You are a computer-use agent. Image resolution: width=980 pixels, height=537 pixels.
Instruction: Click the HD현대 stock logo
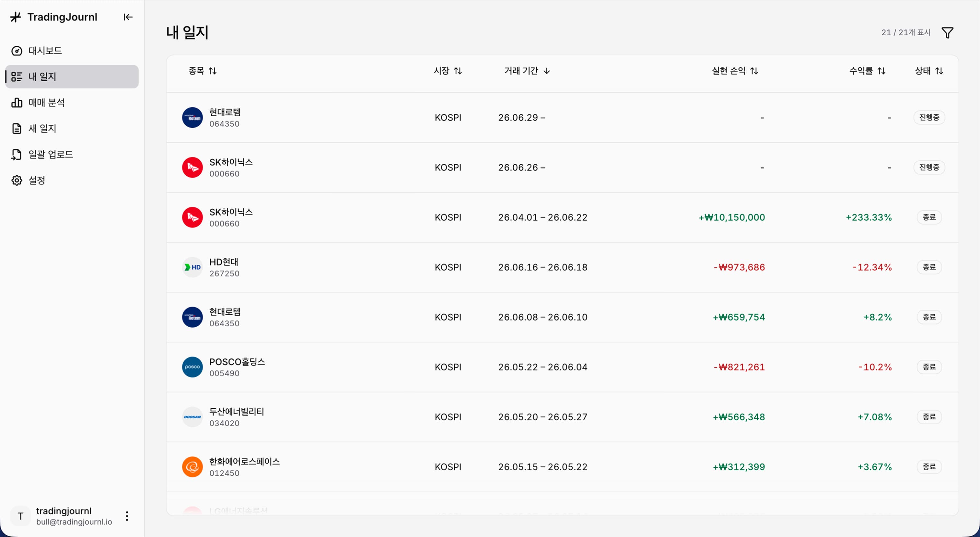click(x=192, y=267)
